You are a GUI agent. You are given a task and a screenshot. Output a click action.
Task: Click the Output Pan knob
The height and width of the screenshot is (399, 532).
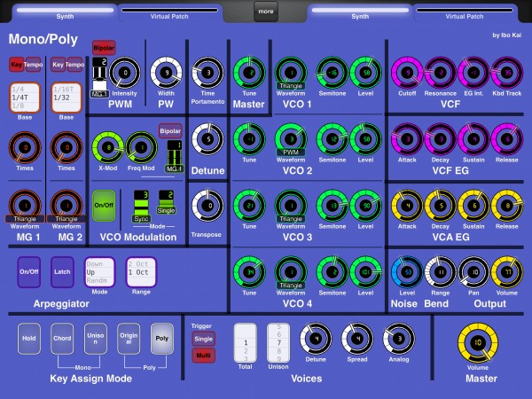tap(473, 272)
